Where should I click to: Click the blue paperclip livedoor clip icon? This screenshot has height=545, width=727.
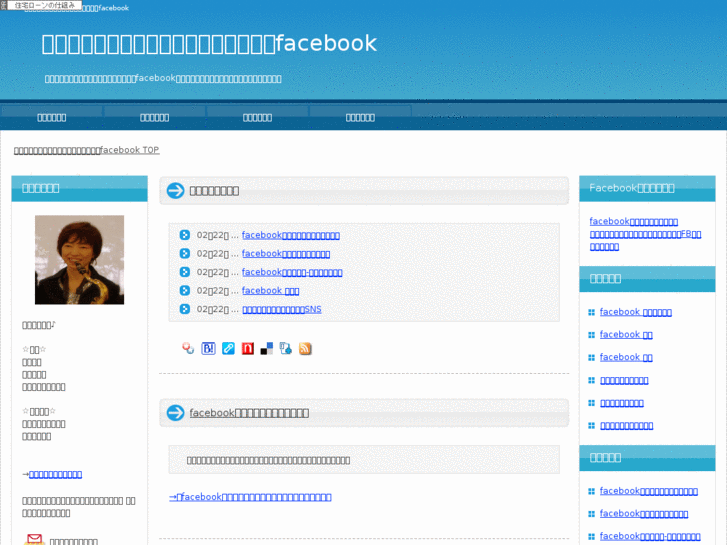[228, 348]
